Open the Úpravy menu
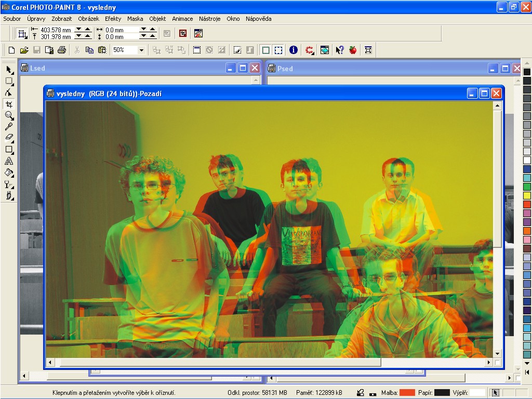 pyautogui.click(x=36, y=19)
